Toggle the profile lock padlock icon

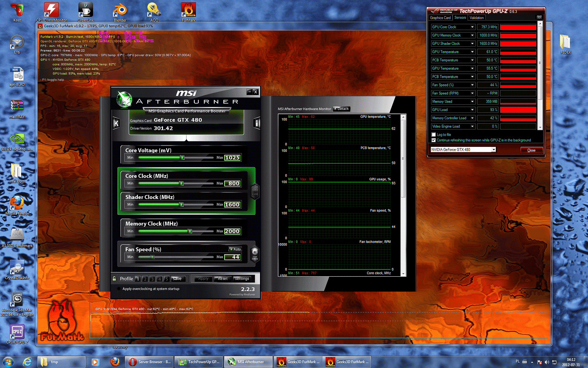pyautogui.click(x=114, y=279)
